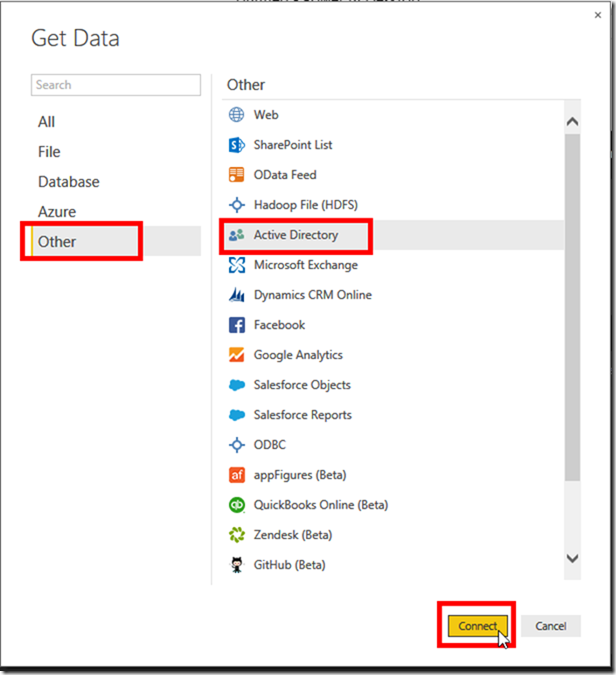This screenshot has width=616, height=675.
Task: Select the Zendesk (Beta) text
Action: coord(293,535)
